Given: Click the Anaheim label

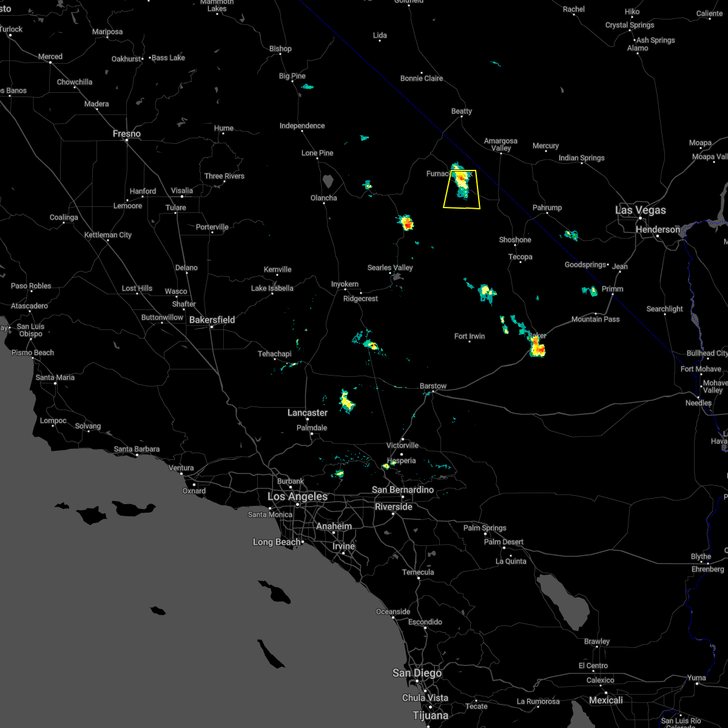Looking at the screenshot, I should pos(334,526).
